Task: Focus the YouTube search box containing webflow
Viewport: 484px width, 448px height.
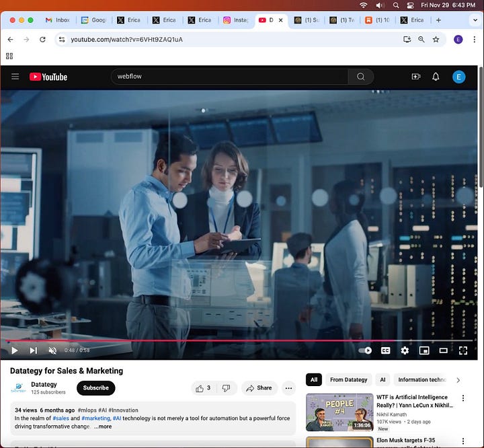Action: 230,76
